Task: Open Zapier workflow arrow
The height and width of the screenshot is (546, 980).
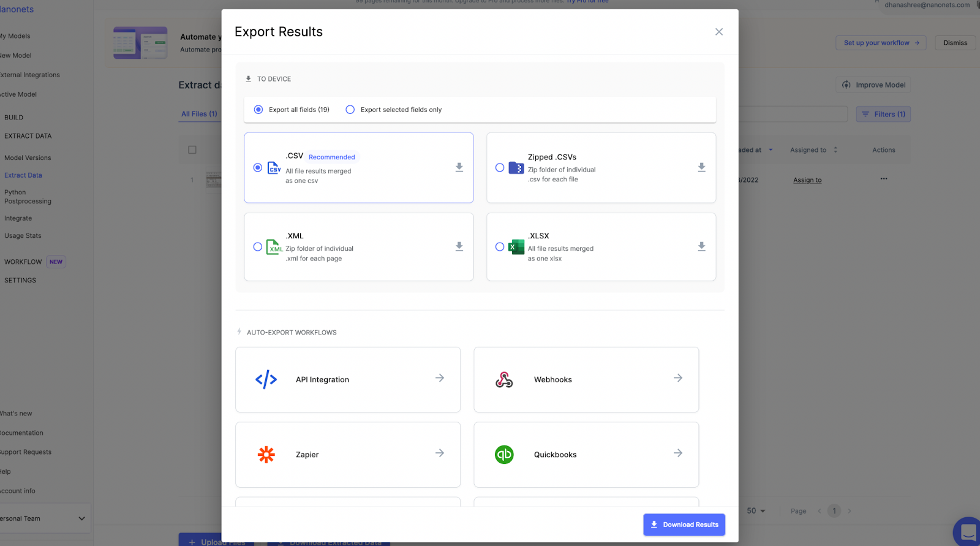Action: (x=440, y=453)
